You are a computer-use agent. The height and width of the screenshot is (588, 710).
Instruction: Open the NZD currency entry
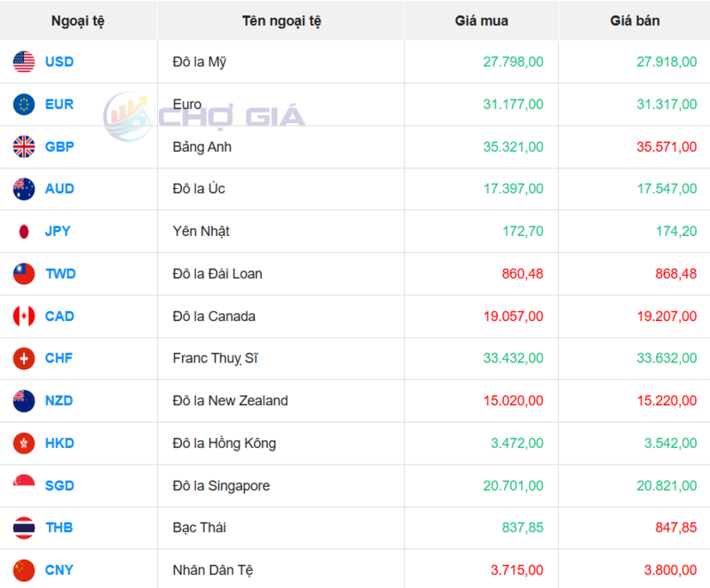pos(59,401)
